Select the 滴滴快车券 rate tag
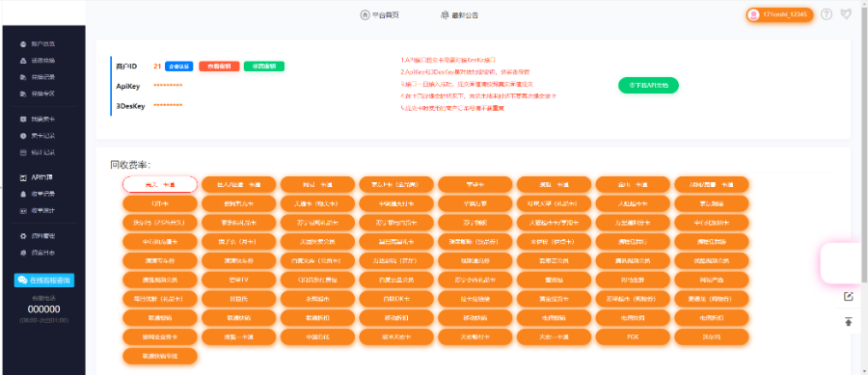This screenshot has width=868, height=375. click(238, 260)
